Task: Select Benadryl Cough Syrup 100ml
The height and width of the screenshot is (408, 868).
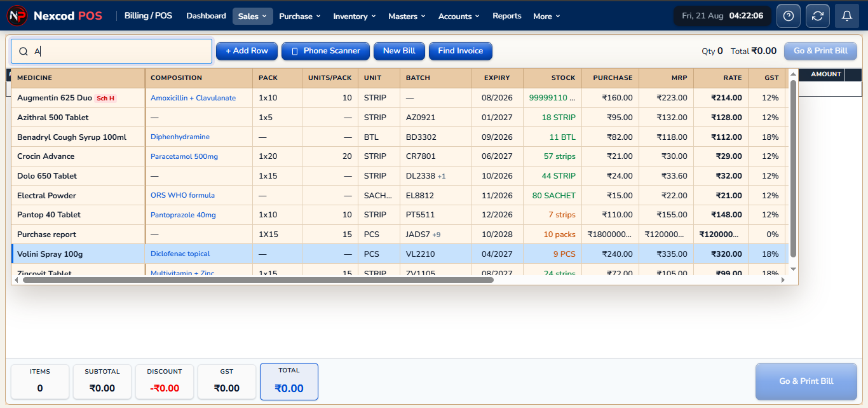Action: (x=400, y=137)
